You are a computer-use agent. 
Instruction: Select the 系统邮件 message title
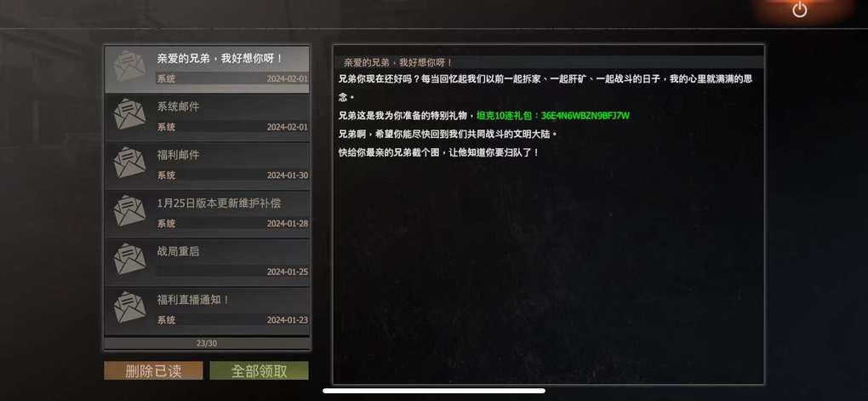(178, 107)
